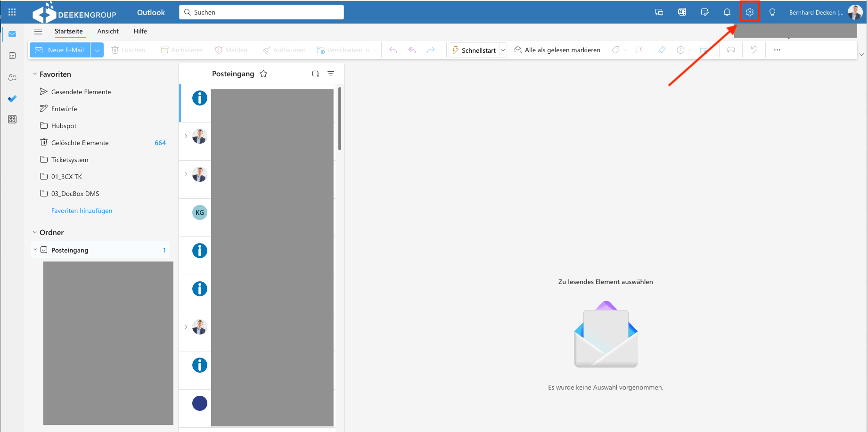This screenshot has height=432, width=868.
Task: Click the Pin icon in toolbar
Action: pos(662,50)
